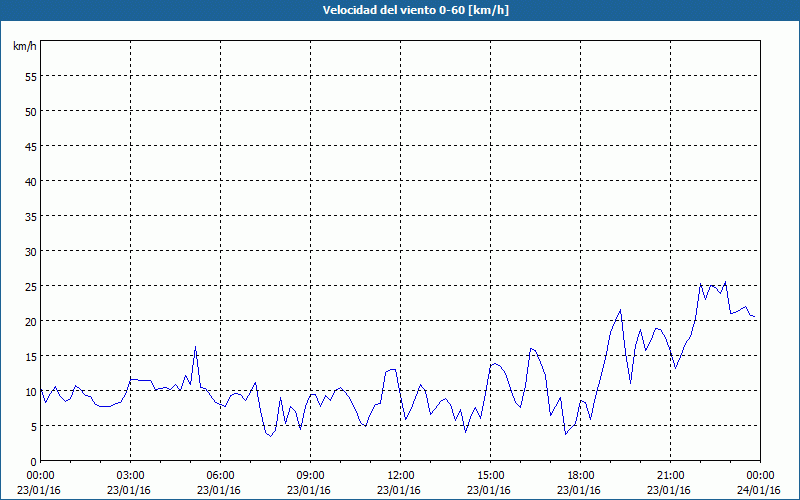Click the 06:00 time axis label
Viewport: 800px width, 500px height.
click(220, 476)
